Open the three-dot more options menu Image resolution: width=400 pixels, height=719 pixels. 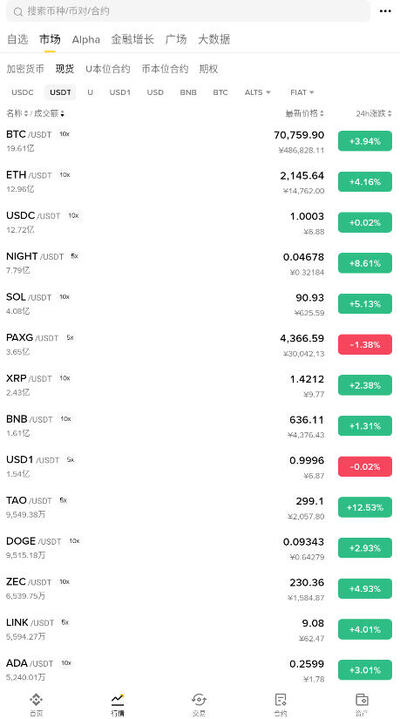click(x=385, y=11)
